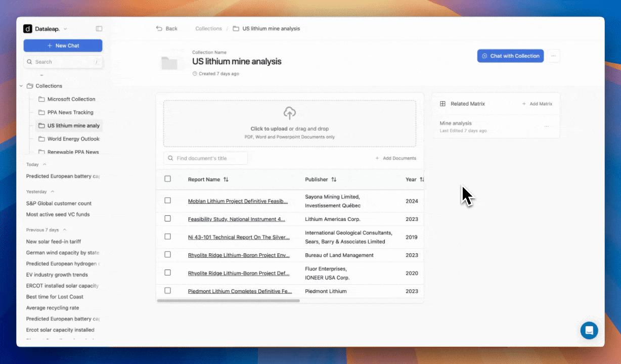Image resolution: width=621 pixels, height=364 pixels.
Task: Select checkbox for Piedmont Lithium row
Action: (168, 291)
